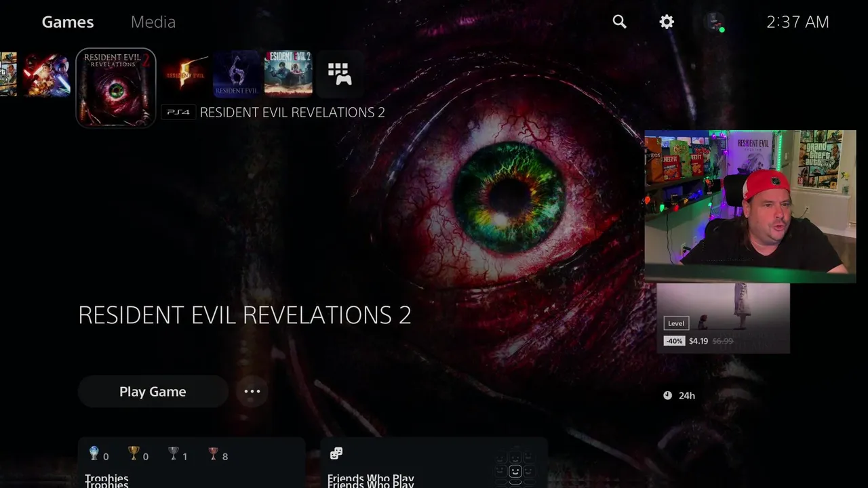Image resolution: width=868 pixels, height=488 pixels.
Task: Open the search magnifier icon
Action: coord(619,22)
